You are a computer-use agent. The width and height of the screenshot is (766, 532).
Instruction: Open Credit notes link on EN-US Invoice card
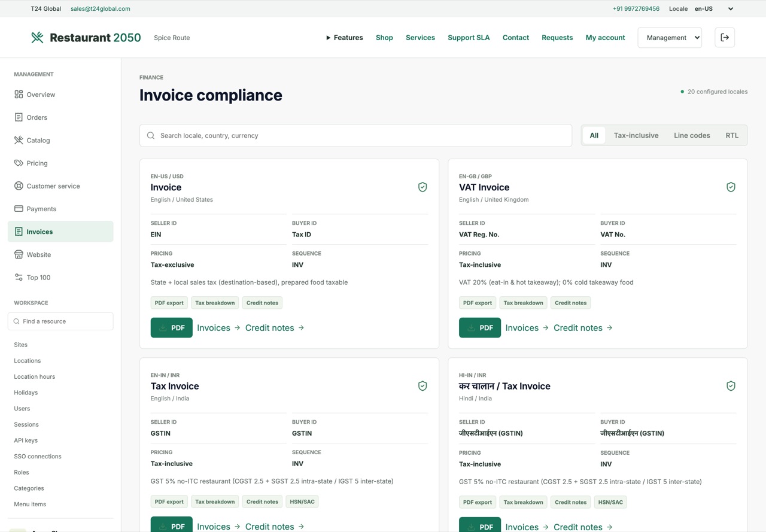click(275, 328)
